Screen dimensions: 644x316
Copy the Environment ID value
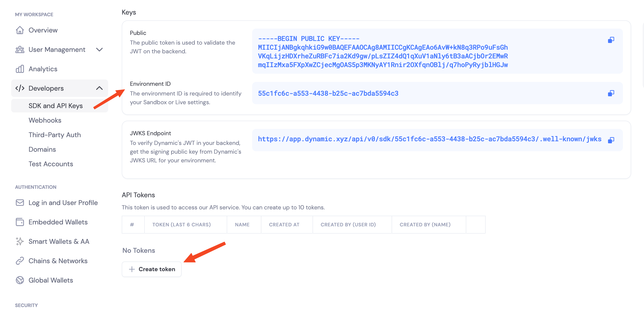click(x=611, y=94)
